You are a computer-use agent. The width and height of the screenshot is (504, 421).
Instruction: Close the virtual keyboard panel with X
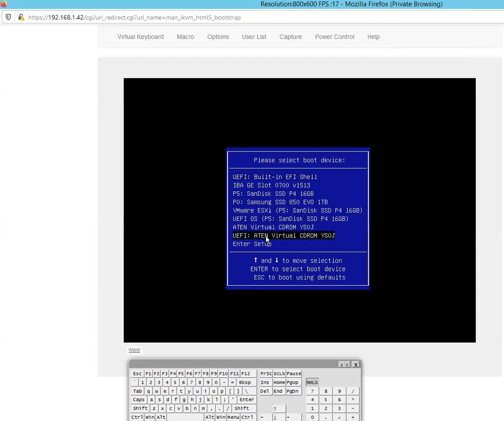point(356,365)
